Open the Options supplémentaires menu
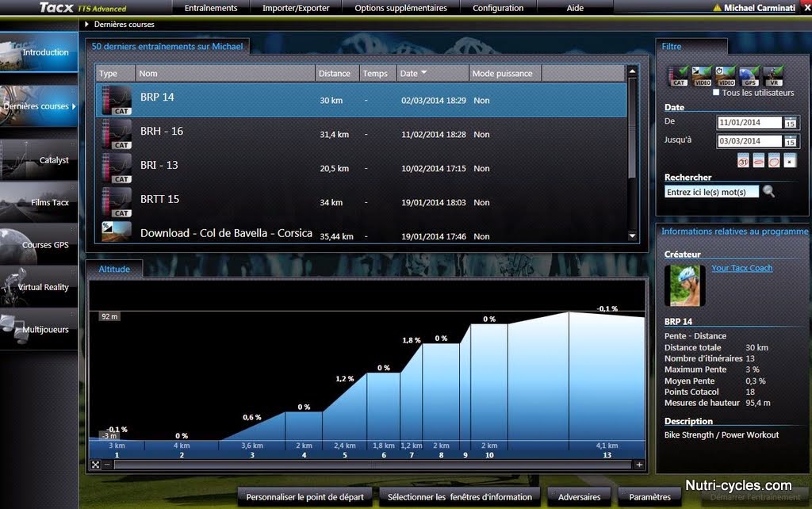 click(x=400, y=8)
